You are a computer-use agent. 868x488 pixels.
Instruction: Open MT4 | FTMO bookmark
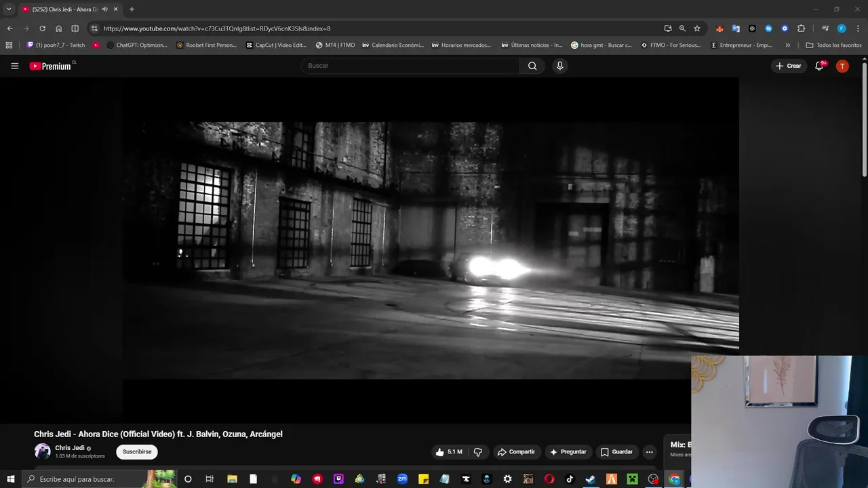coord(335,45)
